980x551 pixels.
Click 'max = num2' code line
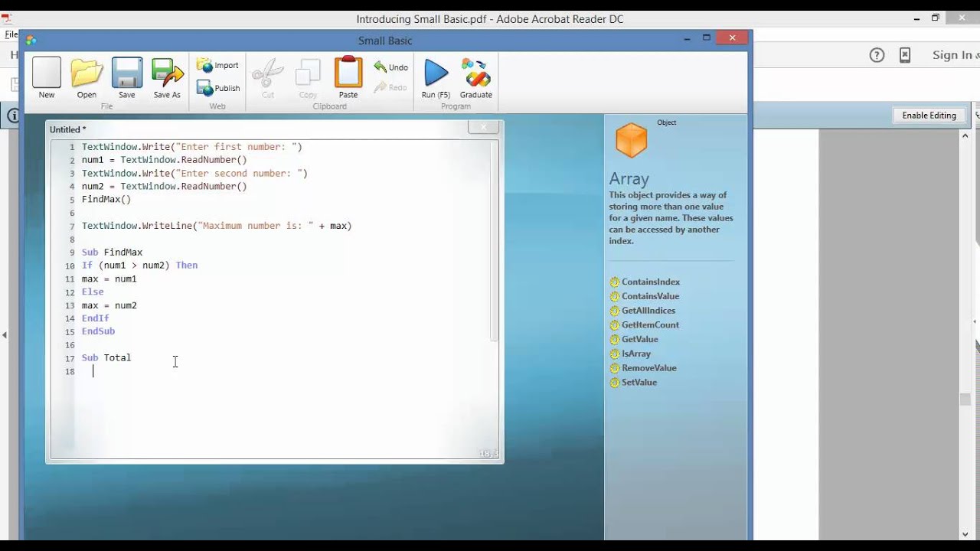tap(109, 305)
